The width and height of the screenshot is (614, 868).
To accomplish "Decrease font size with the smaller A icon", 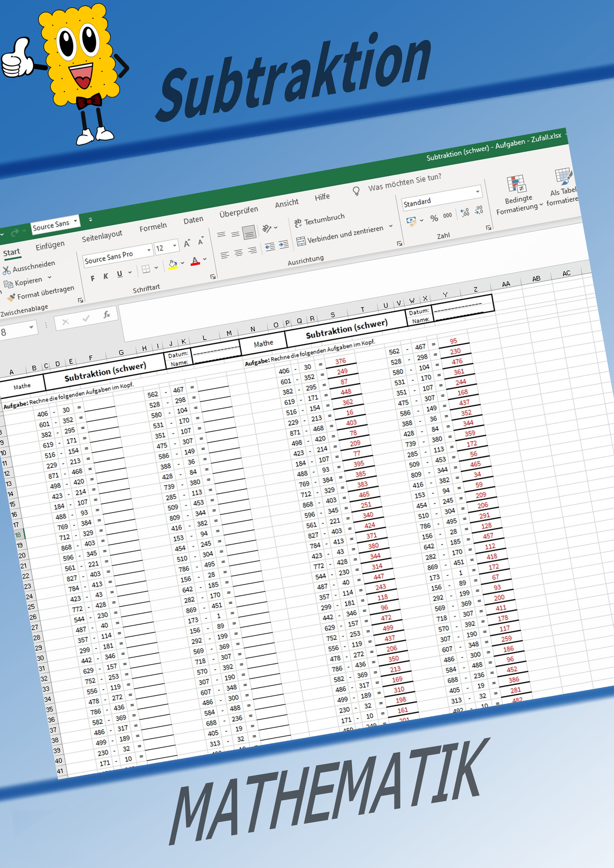I will tap(201, 241).
